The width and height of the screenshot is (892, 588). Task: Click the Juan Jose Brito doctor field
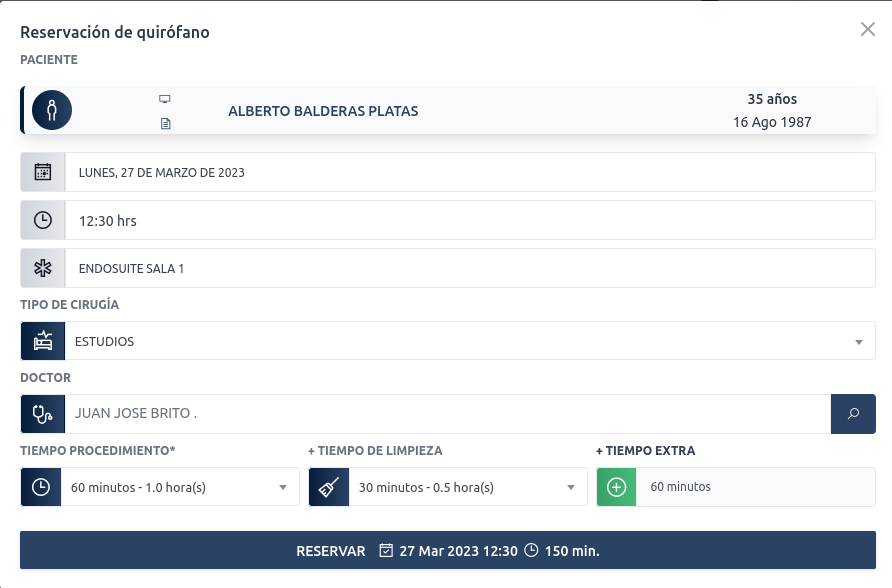447,414
